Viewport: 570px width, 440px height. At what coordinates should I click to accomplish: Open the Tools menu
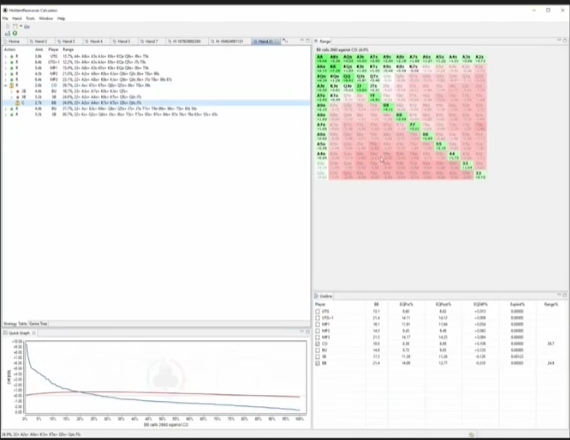[x=30, y=18]
